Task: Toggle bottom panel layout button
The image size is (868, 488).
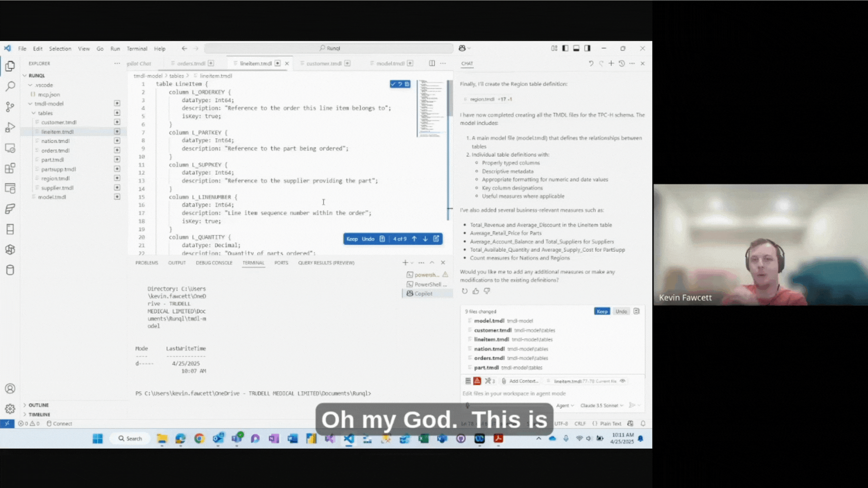Action: tap(576, 48)
